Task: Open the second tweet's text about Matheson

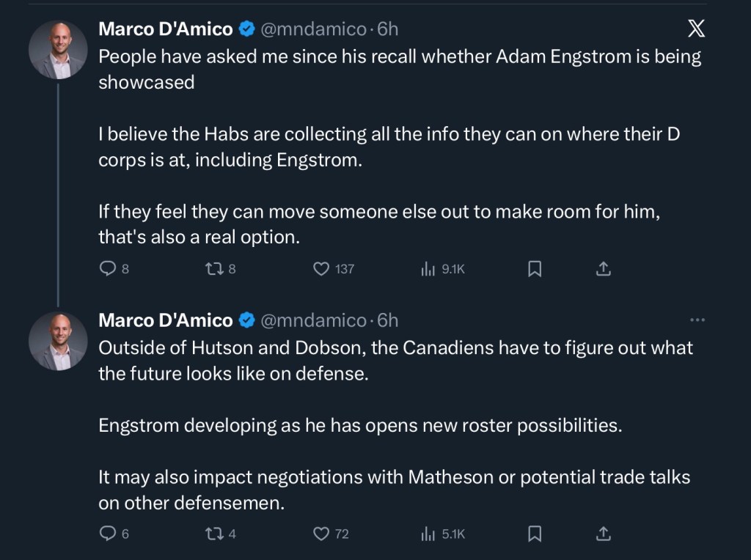Action: point(394,478)
